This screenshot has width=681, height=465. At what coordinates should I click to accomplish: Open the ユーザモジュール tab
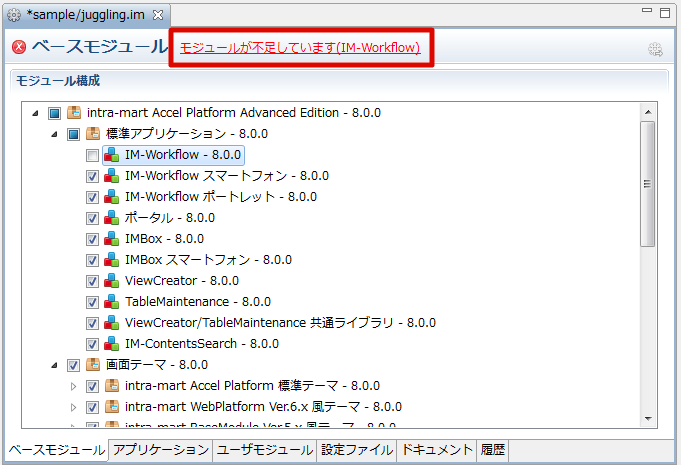pyautogui.click(x=264, y=450)
